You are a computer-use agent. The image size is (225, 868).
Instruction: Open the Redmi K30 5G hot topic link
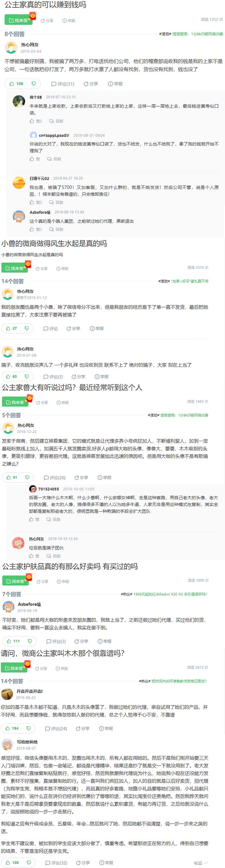(170, 594)
